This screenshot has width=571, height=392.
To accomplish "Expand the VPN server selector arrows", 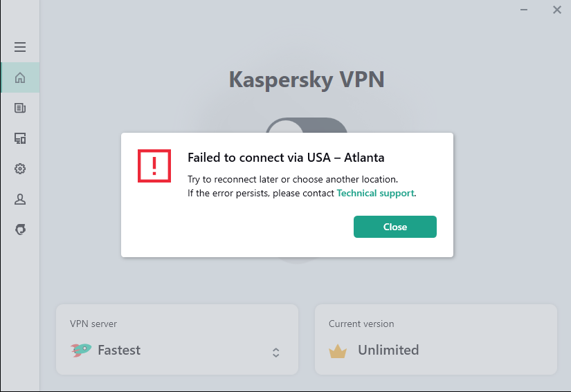I will [275, 353].
